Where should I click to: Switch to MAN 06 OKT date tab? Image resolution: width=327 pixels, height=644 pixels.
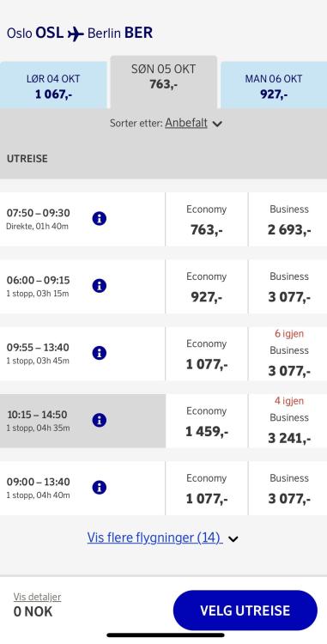coord(274,85)
